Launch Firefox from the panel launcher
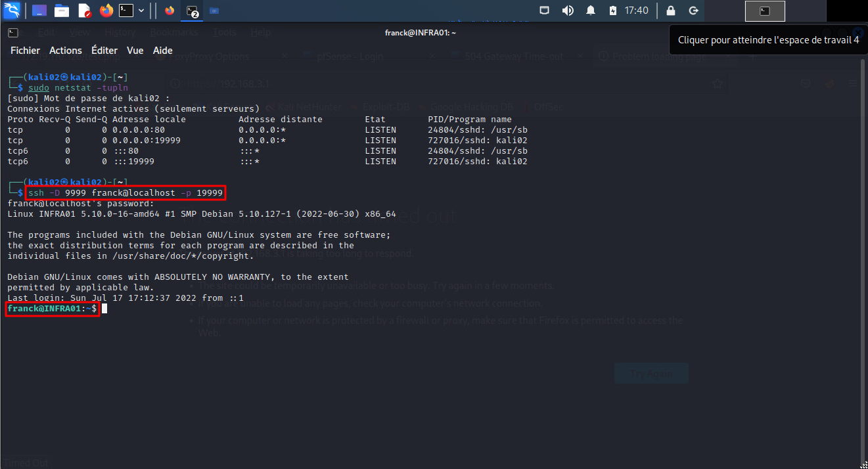Image resolution: width=868 pixels, height=469 pixels. (x=106, y=11)
